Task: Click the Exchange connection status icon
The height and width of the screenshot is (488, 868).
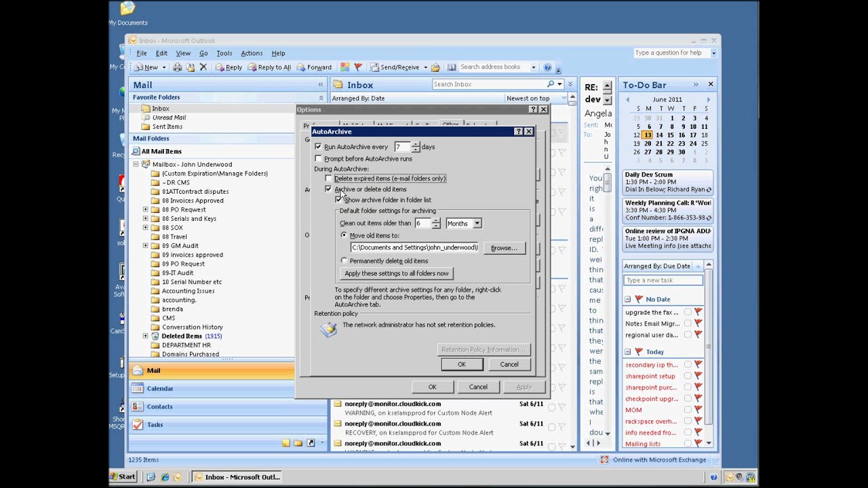Action: (x=604, y=460)
